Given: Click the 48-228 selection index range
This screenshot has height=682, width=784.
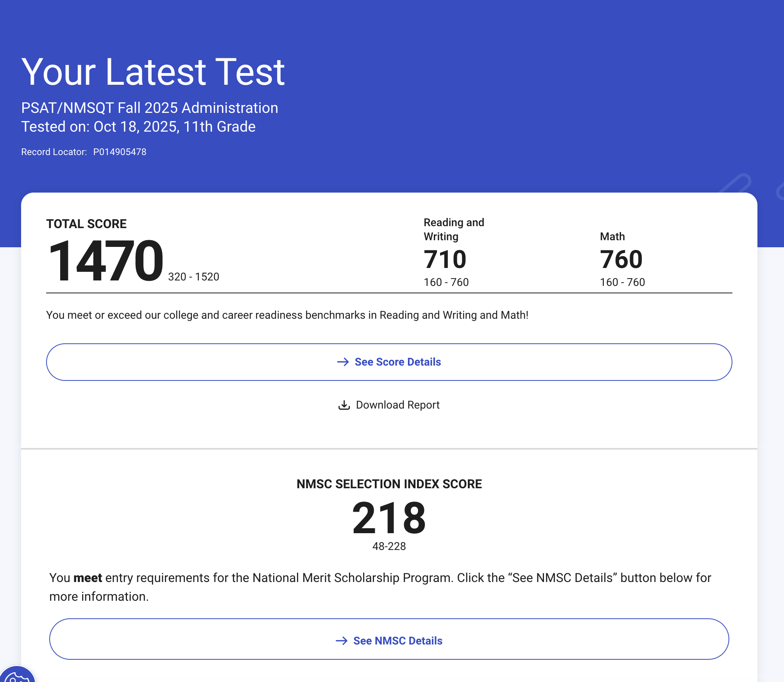Looking at the screenshot, I should [x=389, y=546].
